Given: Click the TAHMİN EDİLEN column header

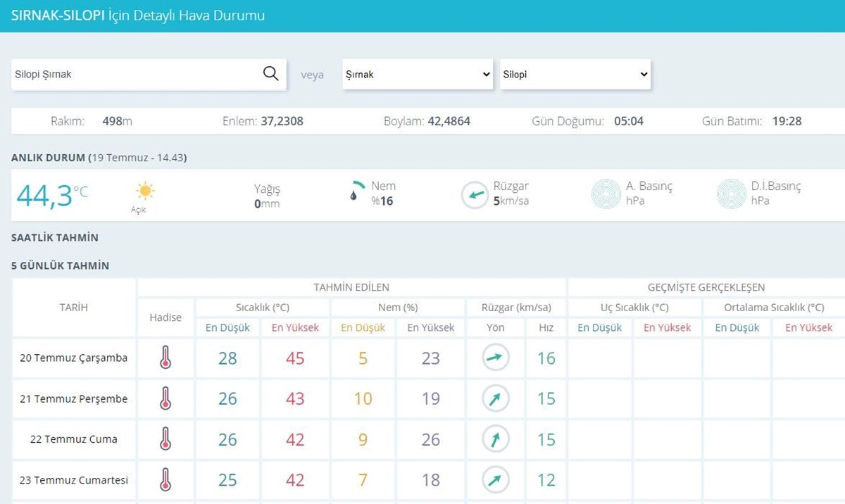Looking at the screenshot, I should pyautogui.click(x=351, y=287).
